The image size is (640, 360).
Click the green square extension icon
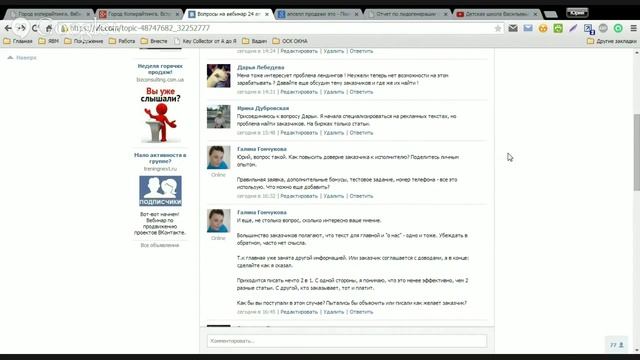558,28
